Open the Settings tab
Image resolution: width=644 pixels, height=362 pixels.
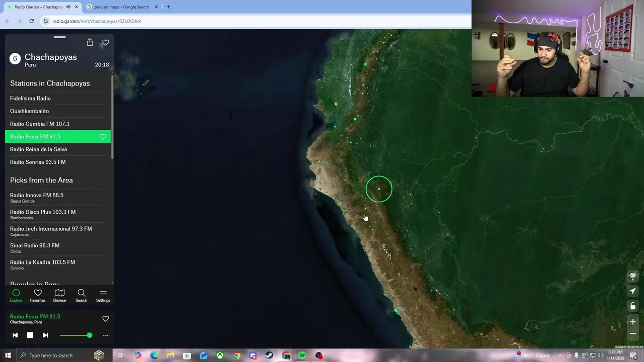click(103, 296)
